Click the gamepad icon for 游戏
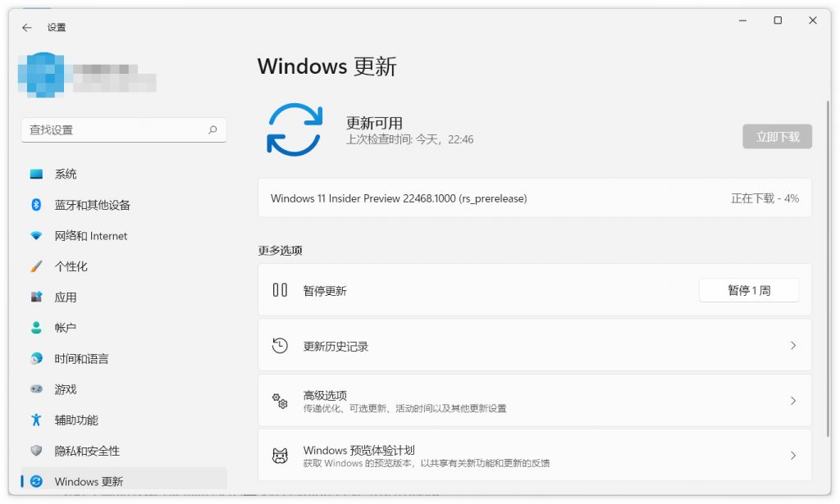840x504 pixels. [36, 389]
